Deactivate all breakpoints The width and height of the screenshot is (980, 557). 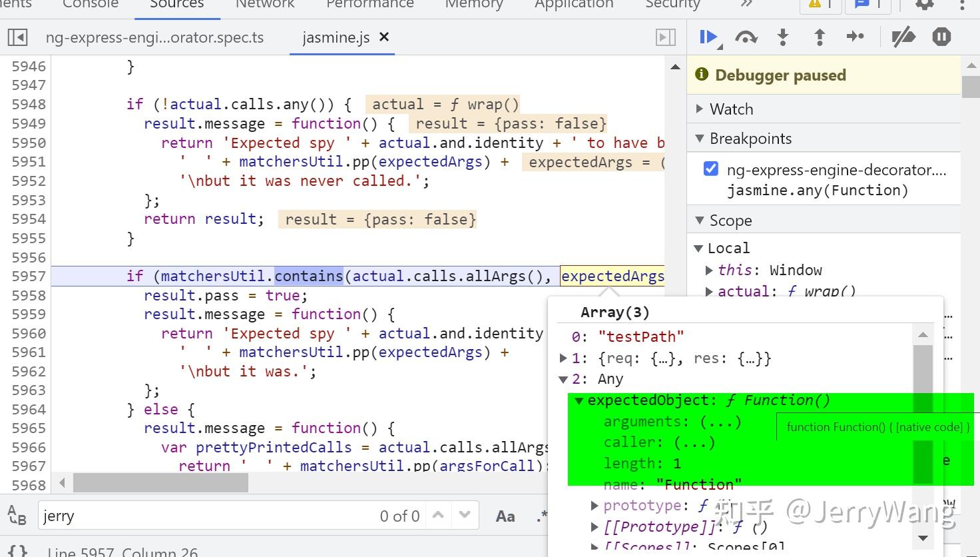[903, 37]
